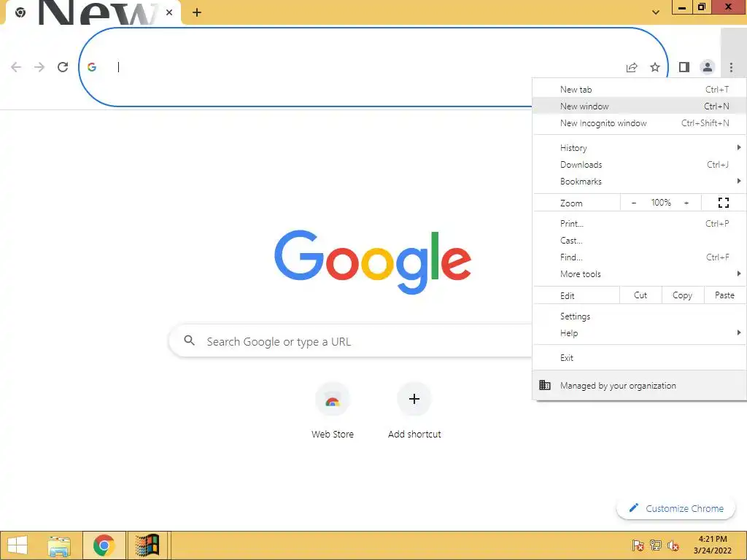Click the taskbar clock showing 4:21 PM
The image size is (747, 560).
[712, 545]
